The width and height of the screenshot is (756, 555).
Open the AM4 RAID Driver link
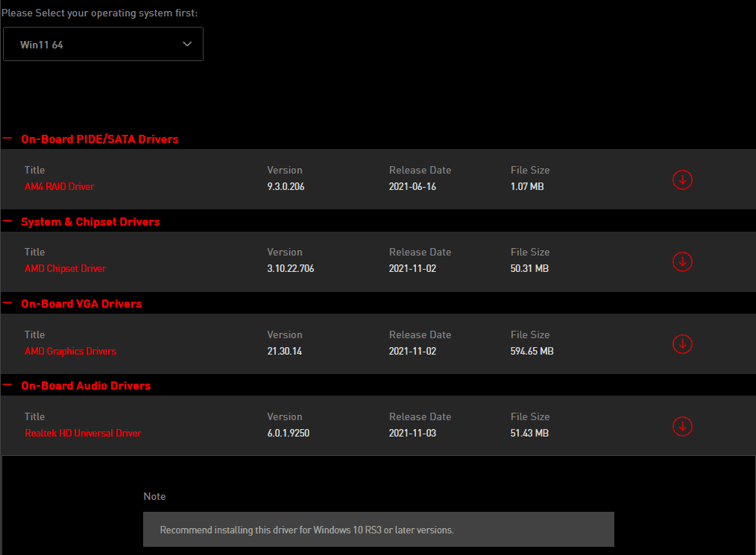coord(60,186)
